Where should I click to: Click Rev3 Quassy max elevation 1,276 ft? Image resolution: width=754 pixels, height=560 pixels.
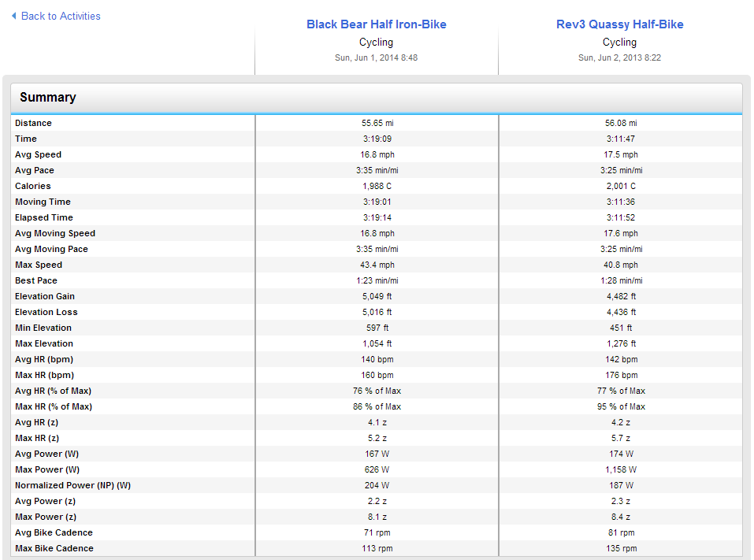click(x=621, y=343)
